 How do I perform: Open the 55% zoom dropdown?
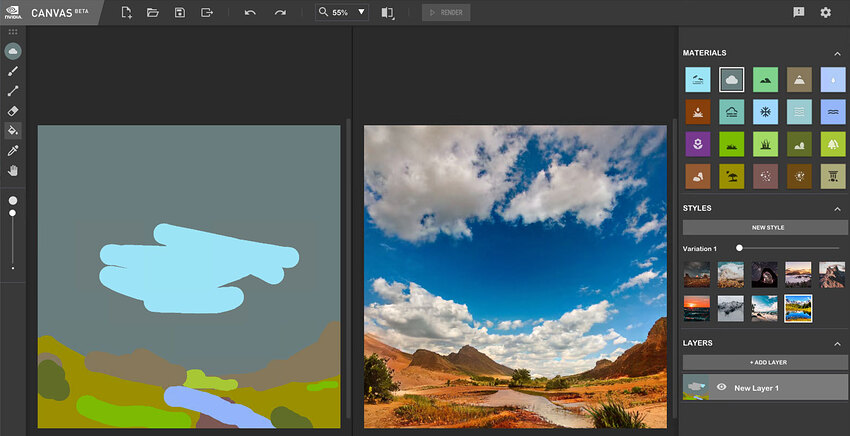coord(342,12)
